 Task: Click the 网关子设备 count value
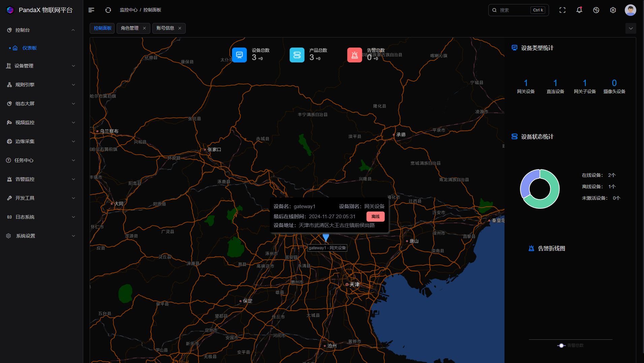[x=585, y=83]
